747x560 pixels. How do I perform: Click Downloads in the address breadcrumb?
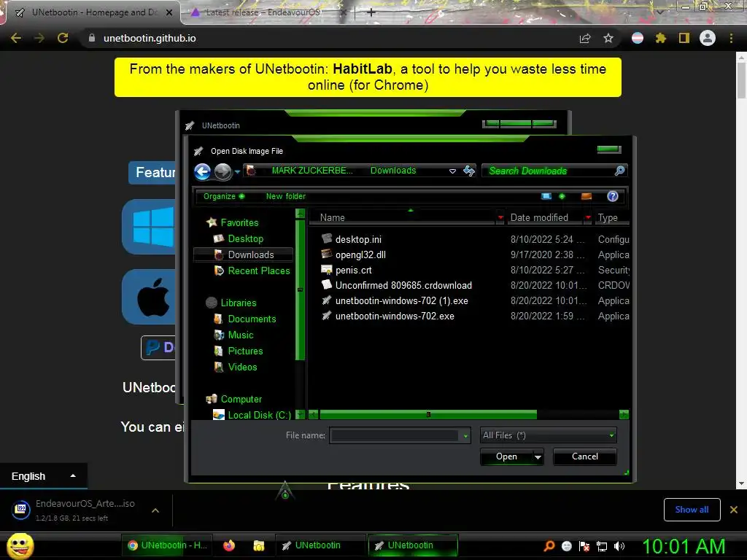point(393,171)
